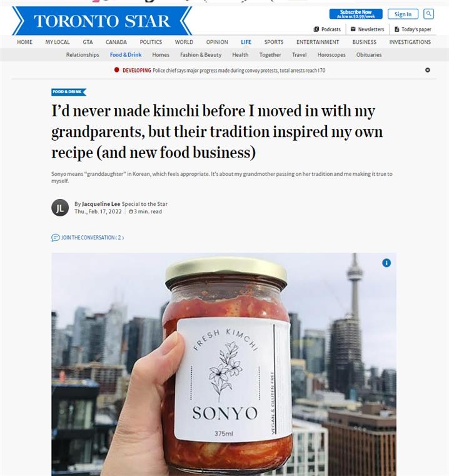The height and width of the screenshot is (476, 449).
Task: Open the image info icon
Action: (386, 263)
